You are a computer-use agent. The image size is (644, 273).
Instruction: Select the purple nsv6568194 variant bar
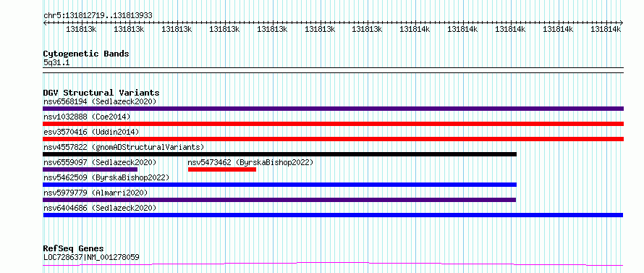coord(333,109)
